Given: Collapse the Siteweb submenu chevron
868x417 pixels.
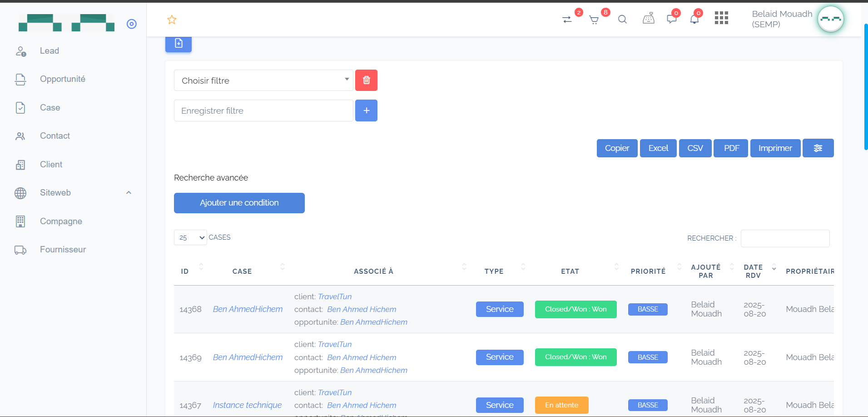Looking at the screenshot, I should pos(129,193).
